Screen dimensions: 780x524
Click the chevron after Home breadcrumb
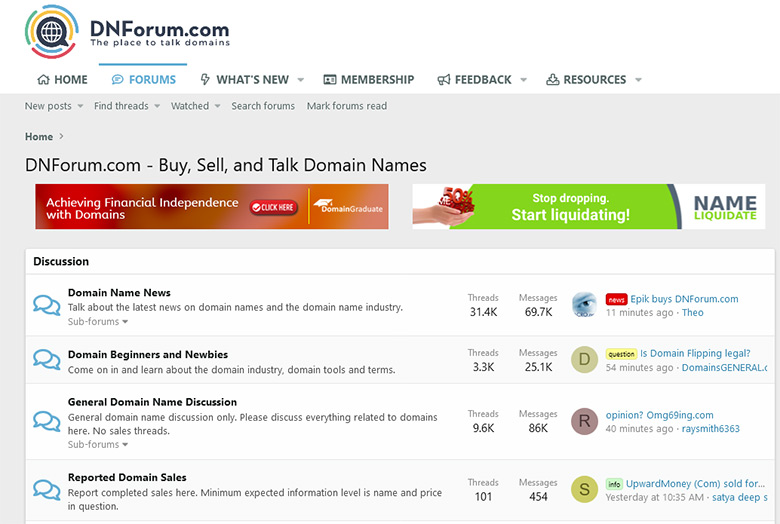pos(61,136)
